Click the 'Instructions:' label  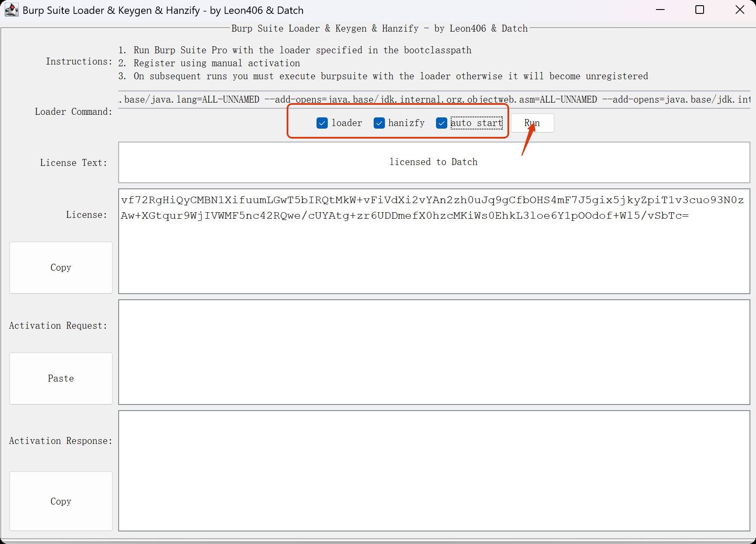tap(79, 62)
